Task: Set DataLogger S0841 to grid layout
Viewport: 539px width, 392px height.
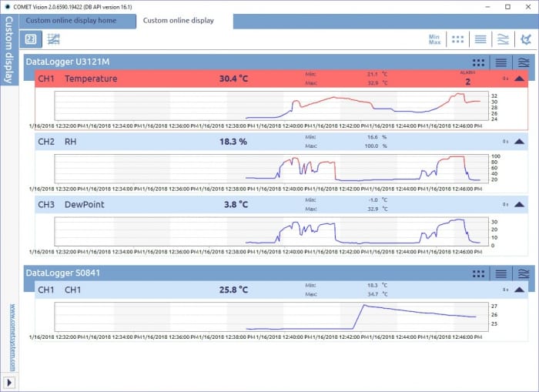Action: click(478, 273)
